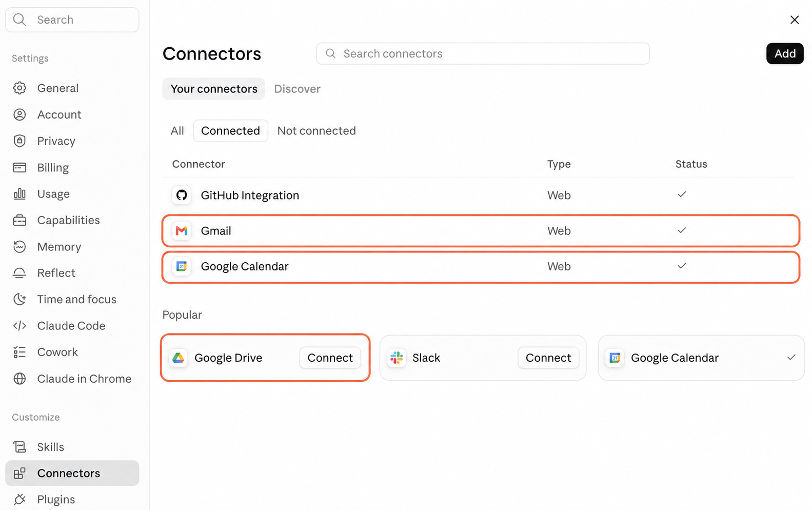Click the Type column header
Image resolution: width=812 pixels, height=510 pixels.
[x=559, y=164]
